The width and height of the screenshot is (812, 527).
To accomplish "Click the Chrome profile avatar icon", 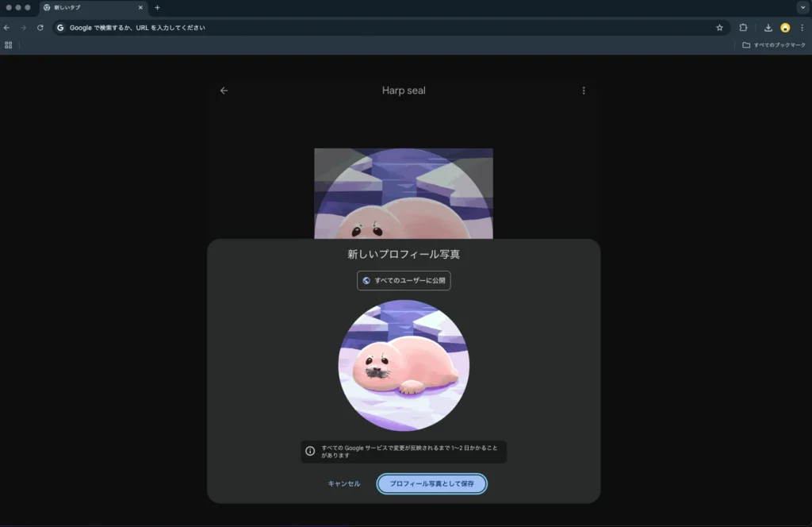I will pos(785,28).
